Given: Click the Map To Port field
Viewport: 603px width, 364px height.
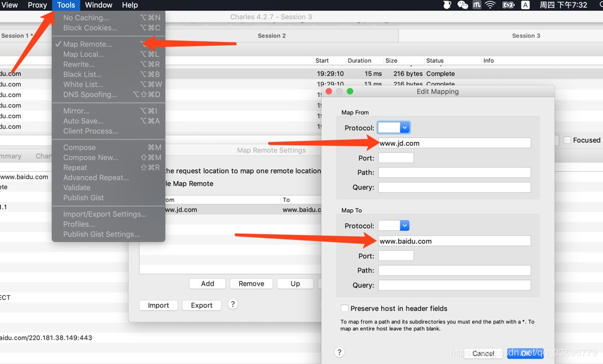Looking at the screenshot, I should click(396, 256).
